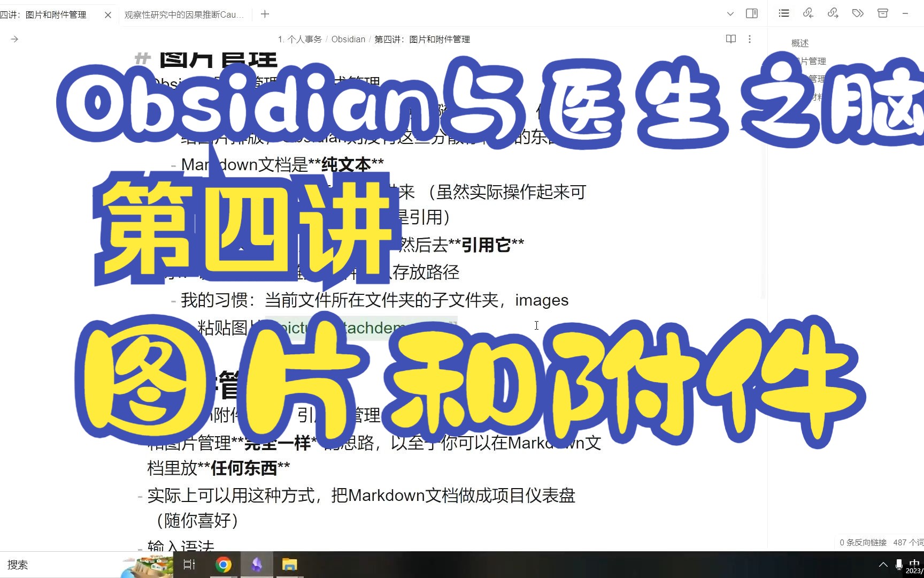This screenshot has width=924, height=578.
Task: Open the tab list dropdown chevron
Action: tap(730, 14)
